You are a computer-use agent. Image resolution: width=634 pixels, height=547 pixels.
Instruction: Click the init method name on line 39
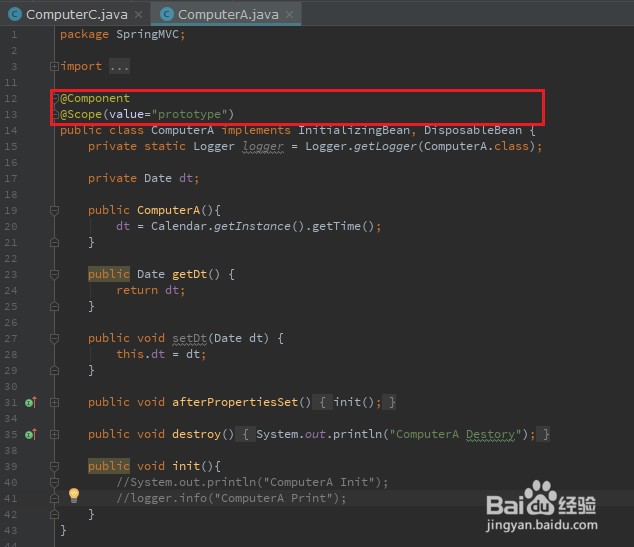point(186,466)
